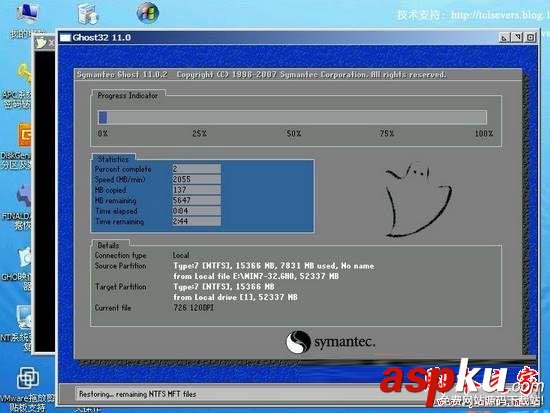Close the Ghost32 window
This screenshot has width=550, height=413.
[x=530, y=38]
